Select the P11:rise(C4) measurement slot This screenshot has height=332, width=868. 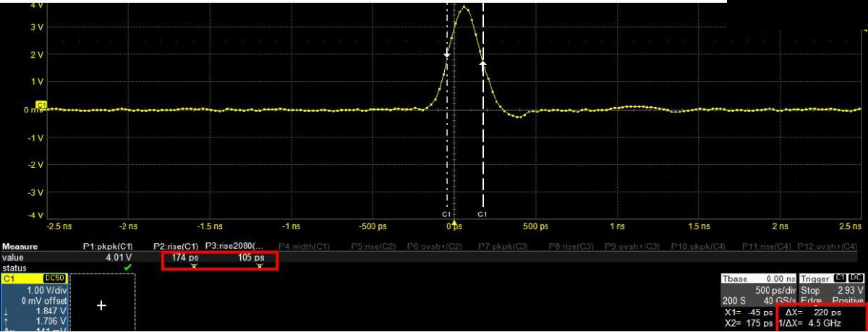tap(767, 248)
